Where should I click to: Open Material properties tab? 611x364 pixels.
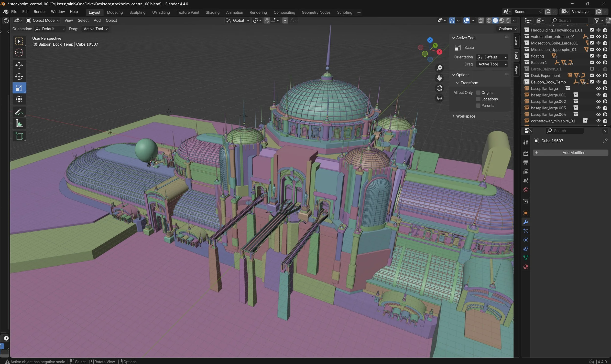click(525, 267)
